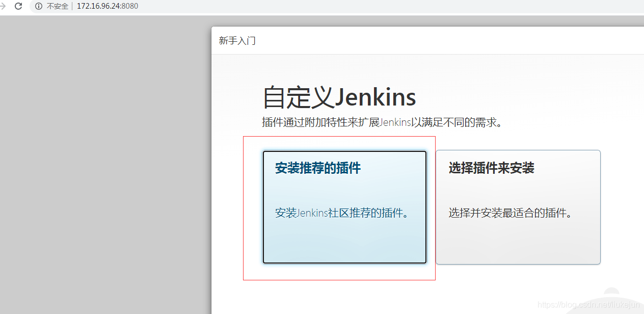The width and height of the screenshot is (644, 314).
Task: Choose the 选择插件来安装 option card
Action: (518, 207)
